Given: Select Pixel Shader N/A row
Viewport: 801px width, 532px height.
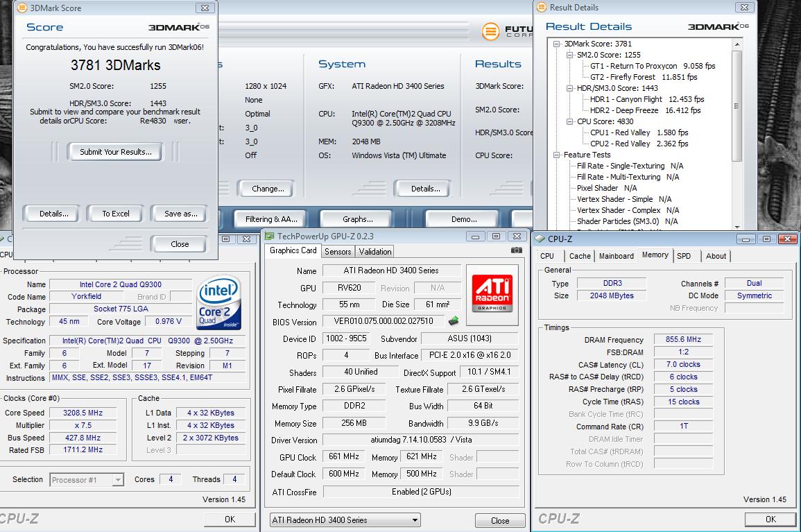Looking at the screenshot, I should tap(606, 188).
